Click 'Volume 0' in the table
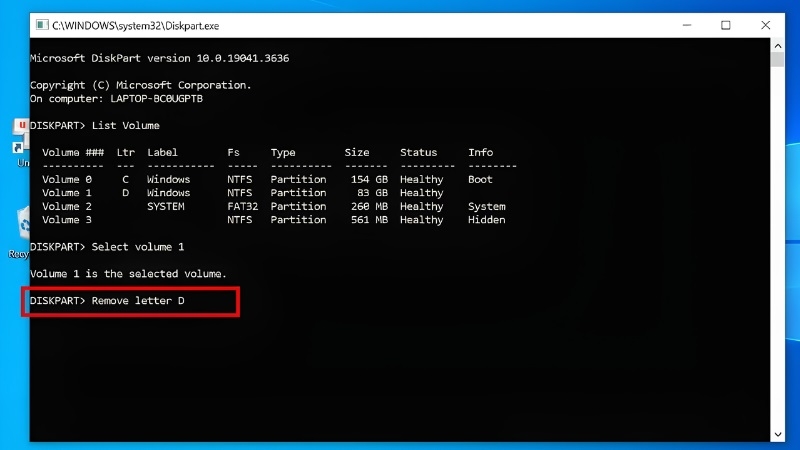 click(x=67, y=180)
